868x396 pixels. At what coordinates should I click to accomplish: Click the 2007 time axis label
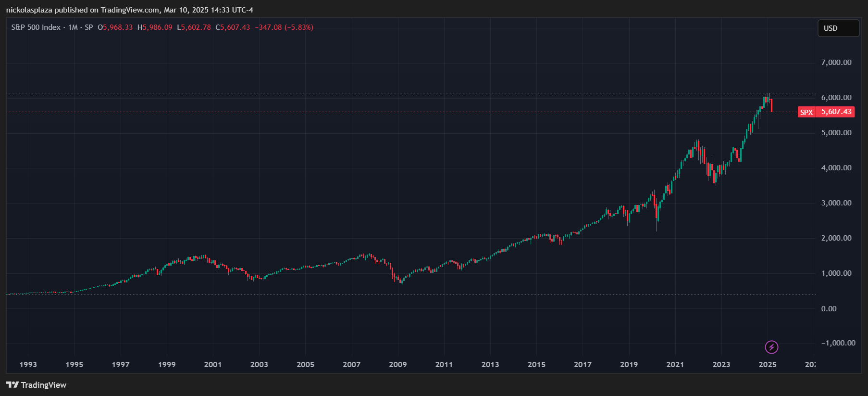352,365
